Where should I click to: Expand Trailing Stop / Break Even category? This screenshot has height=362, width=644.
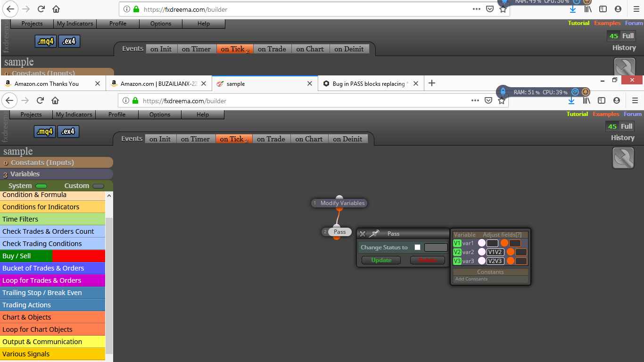pos(52,293)
